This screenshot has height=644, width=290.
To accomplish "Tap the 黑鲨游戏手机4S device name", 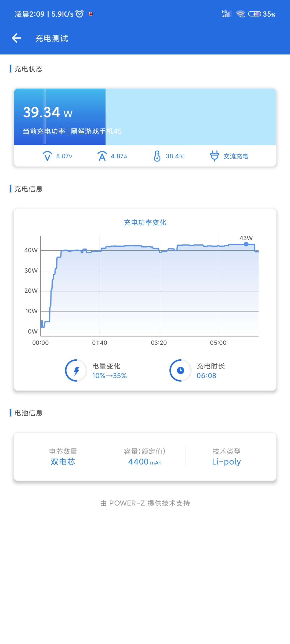I will tap(96, 131).
